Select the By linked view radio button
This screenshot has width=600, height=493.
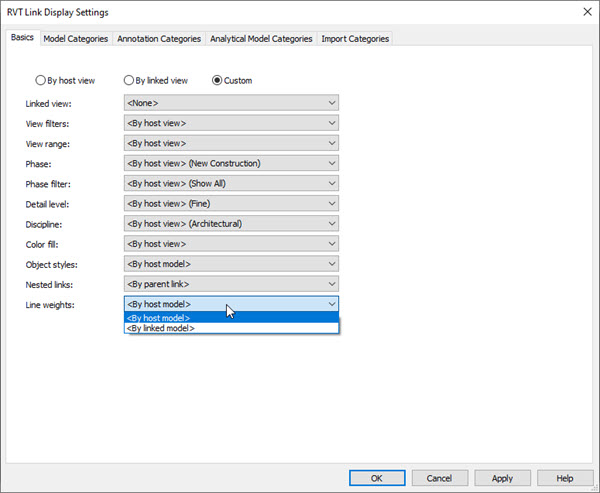pyautogui.click(x=129, y=80)
